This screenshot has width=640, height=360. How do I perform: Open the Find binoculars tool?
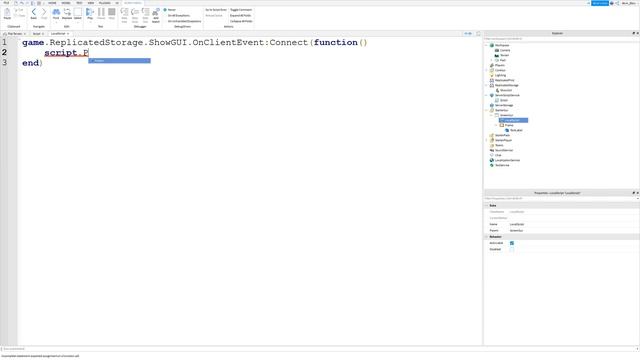(56, 13)
